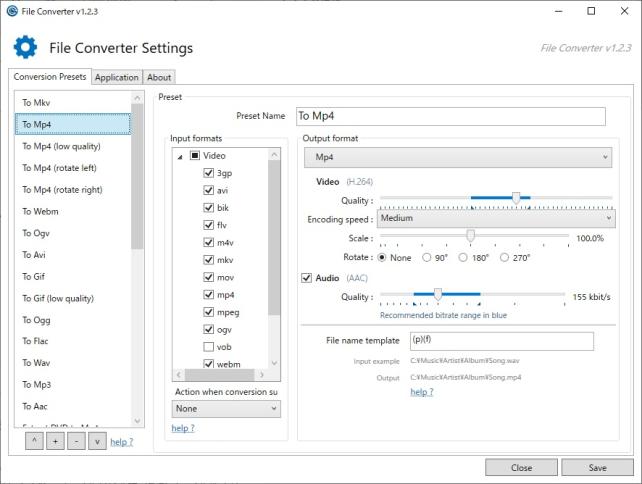Click the add preset plus button
Screen dimensions: 642x484
[x=54, y=441]
